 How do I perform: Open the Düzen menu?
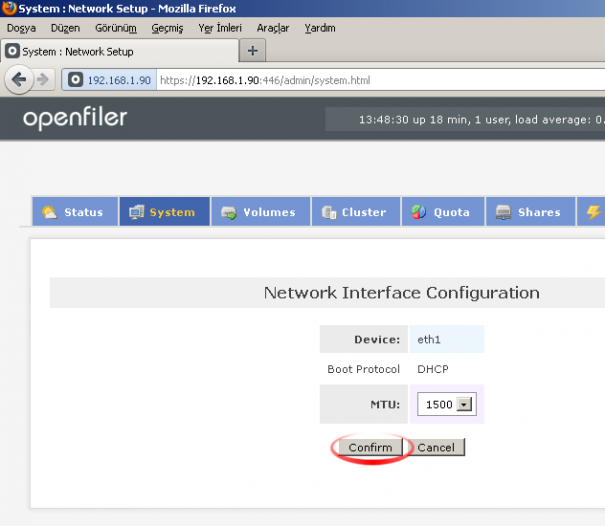[x=65, y=28]
